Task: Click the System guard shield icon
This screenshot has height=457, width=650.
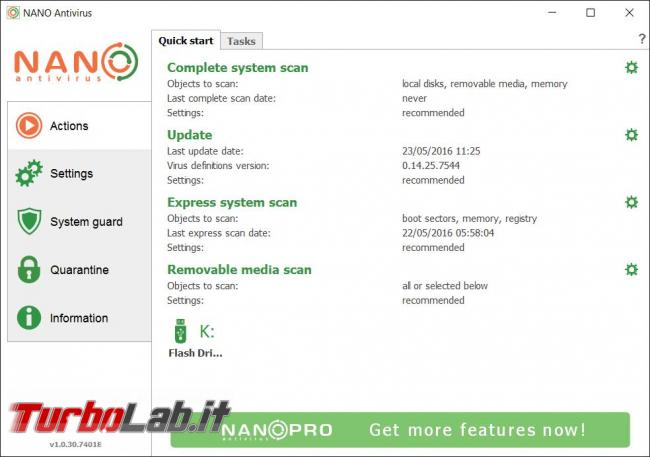Action: [x=29, y=221]
